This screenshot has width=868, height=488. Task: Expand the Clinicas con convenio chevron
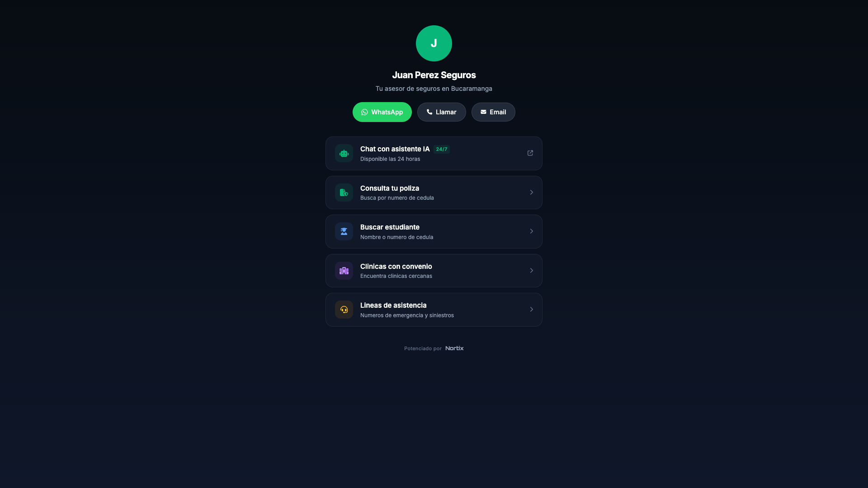(531, 270)
